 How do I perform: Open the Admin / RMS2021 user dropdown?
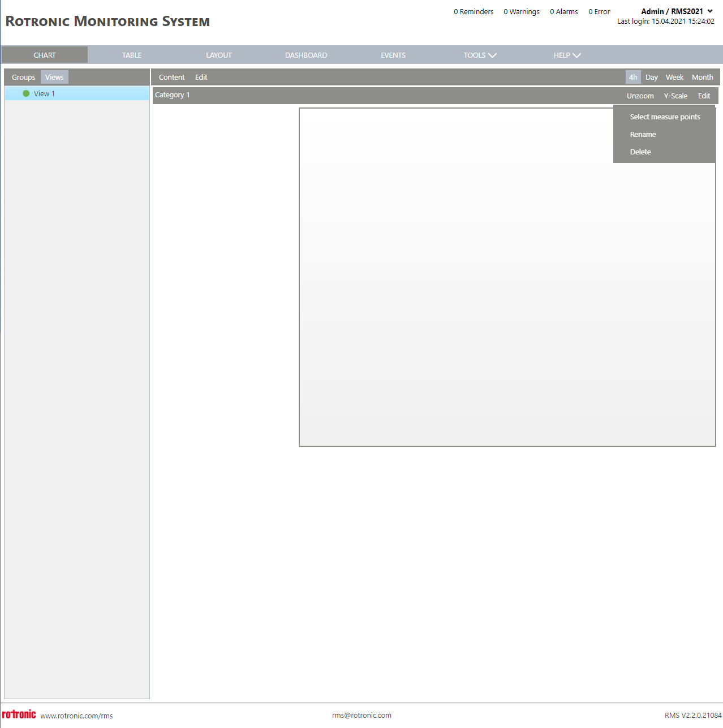point(677,11)
